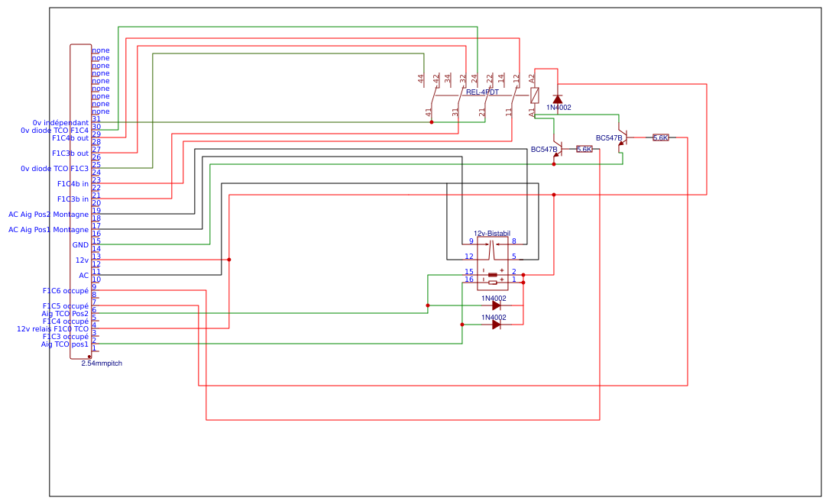Screen dimensions: 829x504
Task: Select the "F1C3b in" label
Action: coord(73,199)
